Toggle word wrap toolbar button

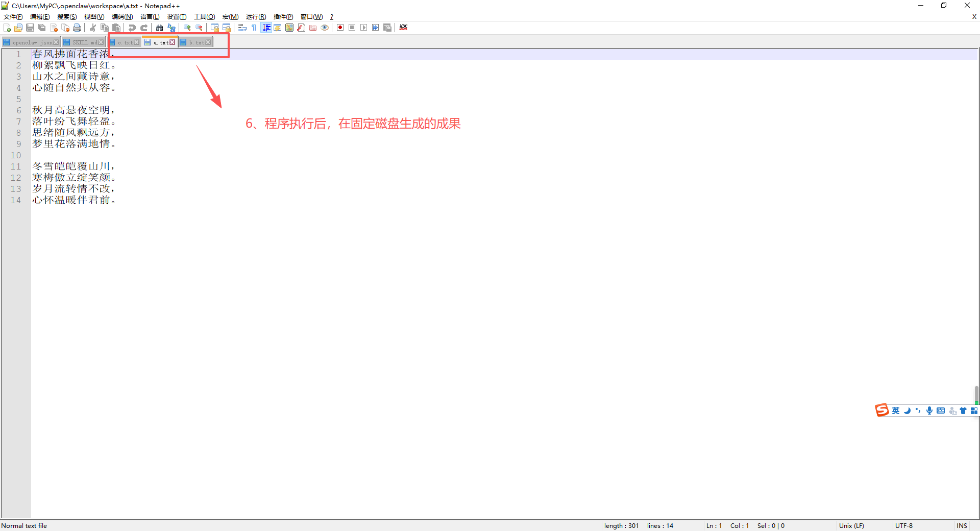[x=242, y=28]
